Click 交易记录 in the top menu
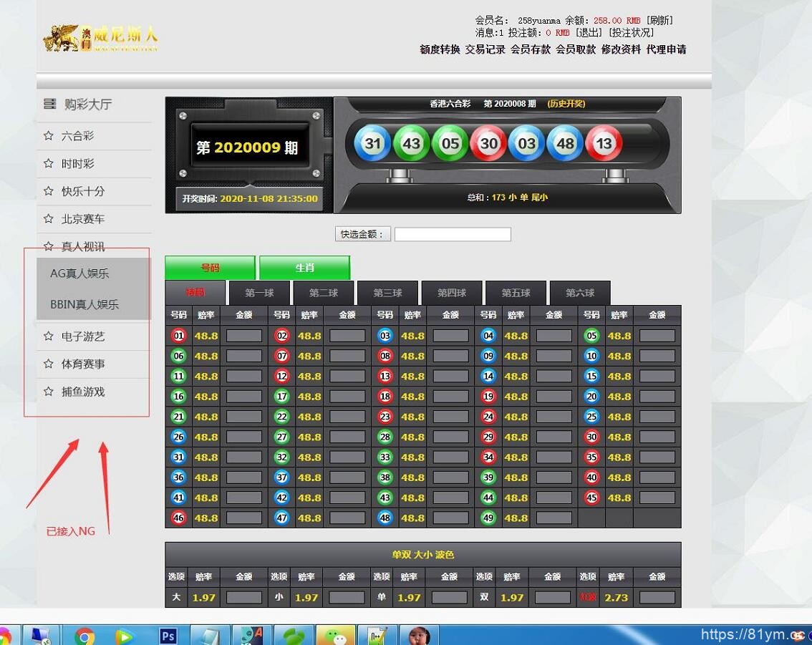Screen dimensions: 812x645 [x=485, y=51]
